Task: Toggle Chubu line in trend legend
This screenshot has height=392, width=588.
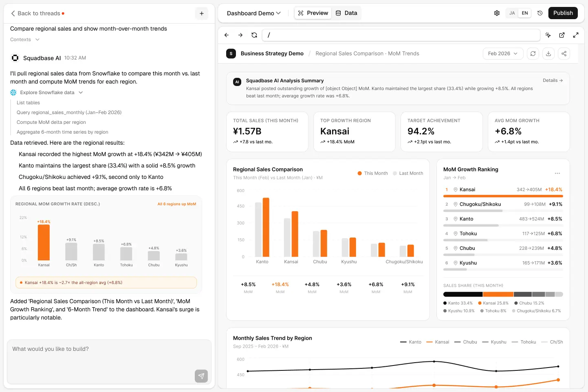Action: pyautogui.click(x=466, y=342)
